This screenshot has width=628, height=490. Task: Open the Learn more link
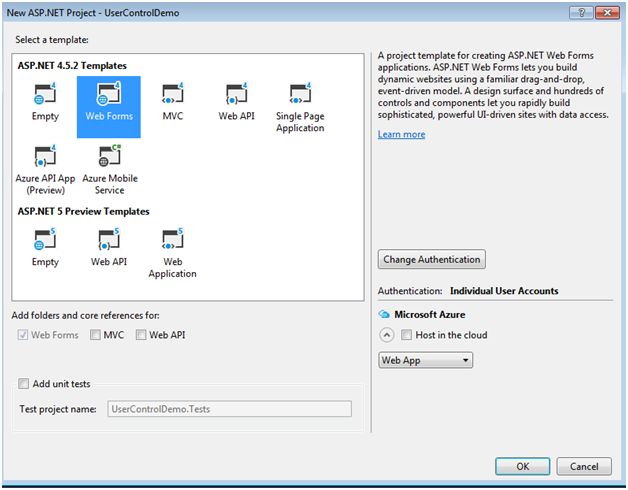(401, 134)
